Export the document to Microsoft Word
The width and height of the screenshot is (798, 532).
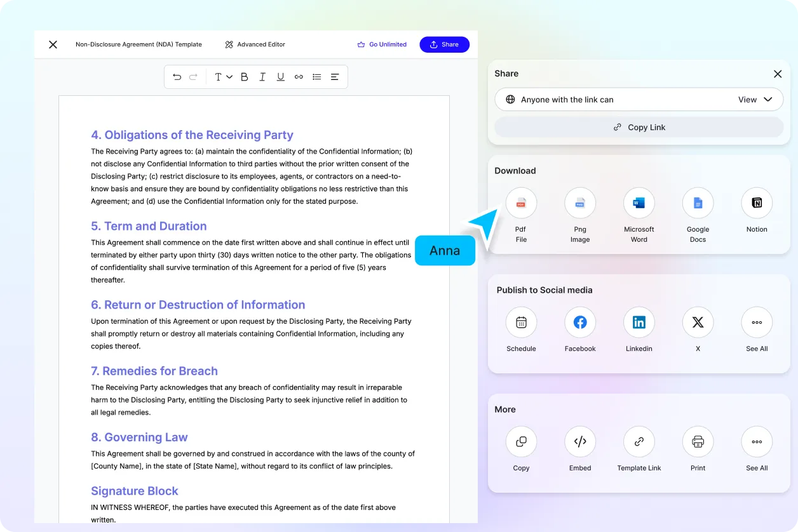click(639, 203)
